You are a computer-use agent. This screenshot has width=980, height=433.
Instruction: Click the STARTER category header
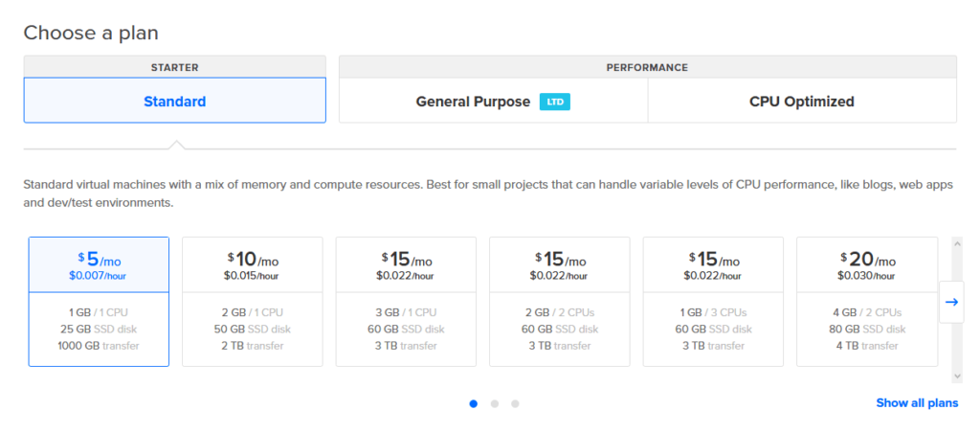coord(174,67)
